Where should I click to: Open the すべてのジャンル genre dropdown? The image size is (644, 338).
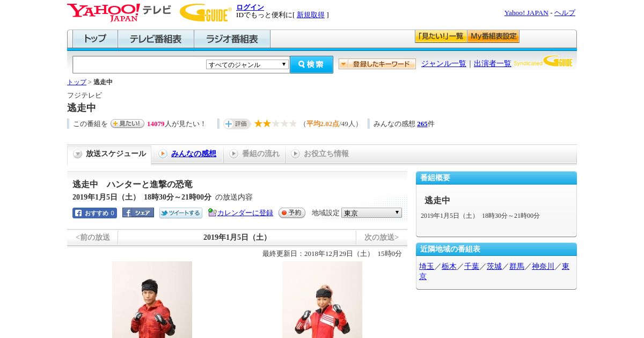pos(247,64)
